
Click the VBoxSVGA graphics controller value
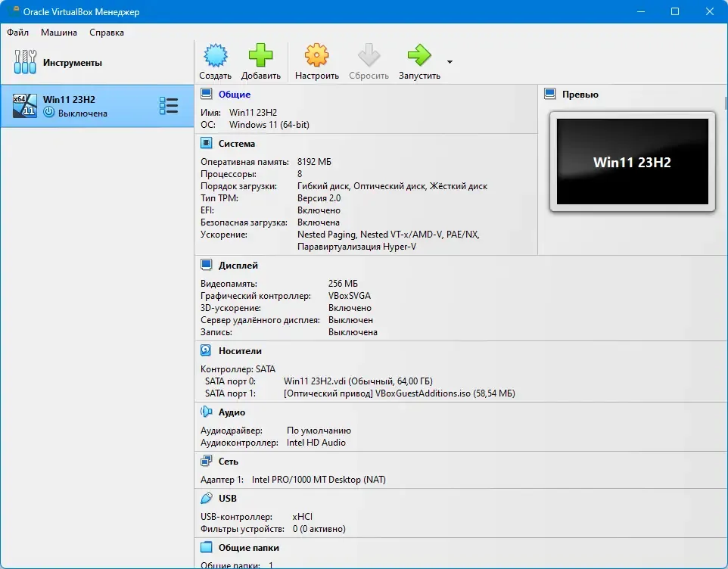click(350, 295)
